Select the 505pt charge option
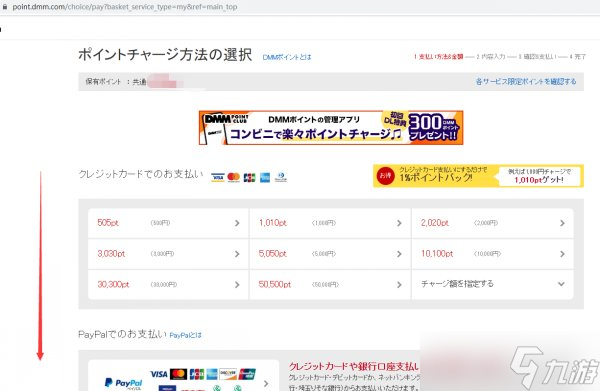Screen dimensions: 600x391 point(168,223)
